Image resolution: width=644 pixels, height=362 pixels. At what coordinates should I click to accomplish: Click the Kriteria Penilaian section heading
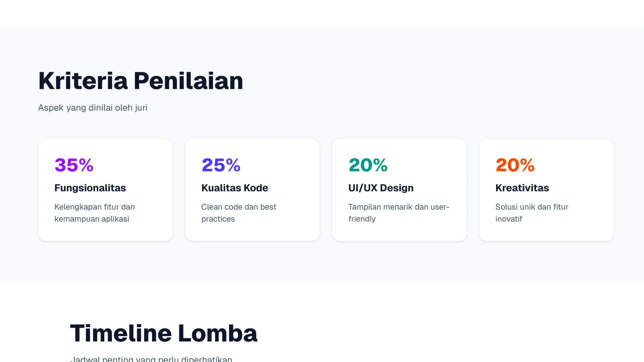pyautogui.click(x=141, y=81)
